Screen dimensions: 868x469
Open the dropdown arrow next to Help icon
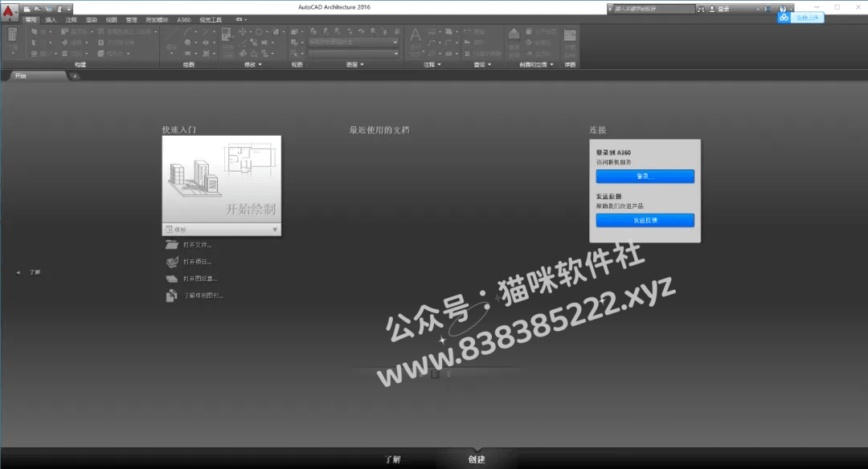click(791, 9)
